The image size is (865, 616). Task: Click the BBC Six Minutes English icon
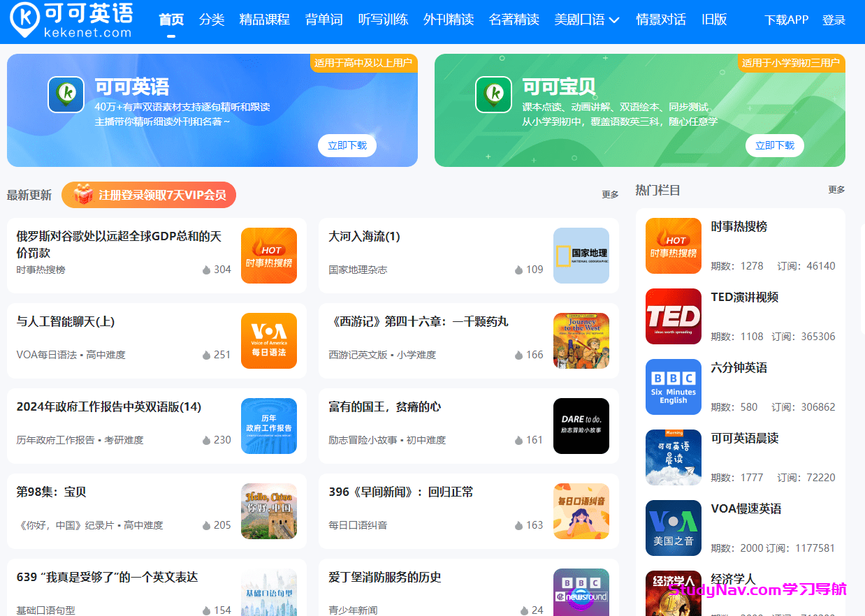point(673,386)
